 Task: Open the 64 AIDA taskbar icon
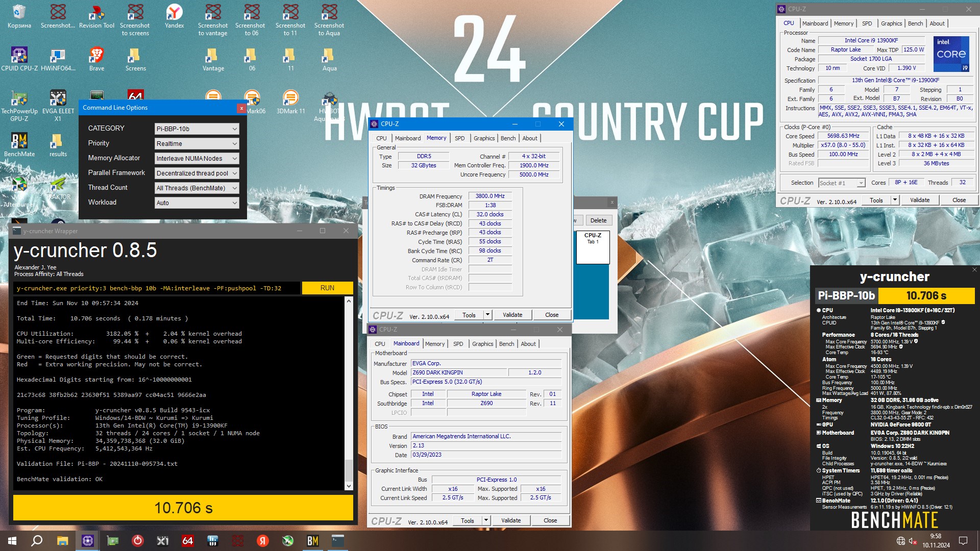[188, 541]
